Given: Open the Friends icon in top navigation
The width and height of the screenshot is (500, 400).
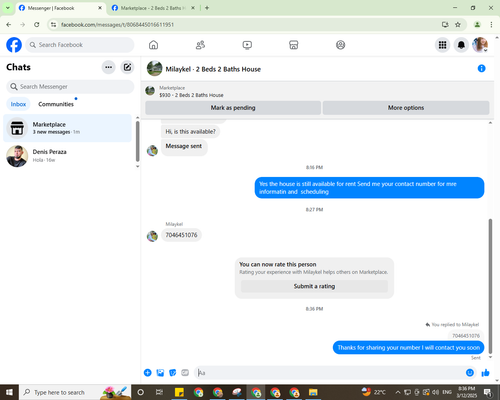Looking at the screenshot, I should 200,45.
